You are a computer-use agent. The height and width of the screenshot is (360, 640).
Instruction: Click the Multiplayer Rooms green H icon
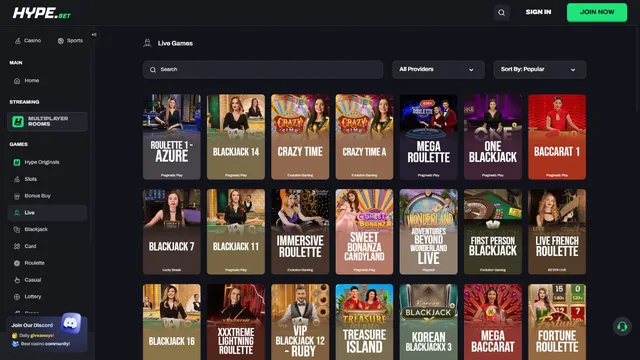click(x=18, y=121)
